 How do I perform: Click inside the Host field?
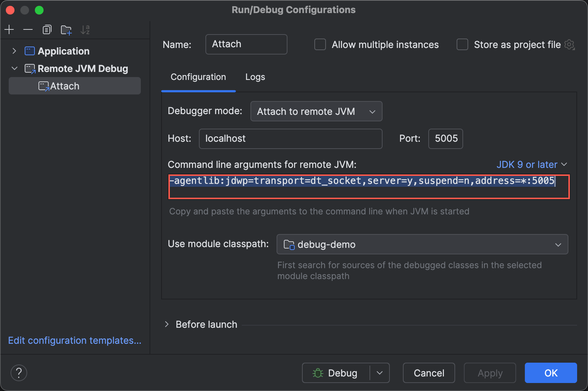290,138
